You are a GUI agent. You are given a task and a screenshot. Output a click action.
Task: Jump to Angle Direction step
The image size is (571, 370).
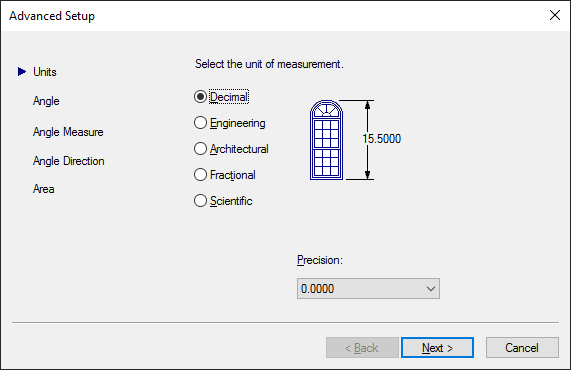pos(68,161)
